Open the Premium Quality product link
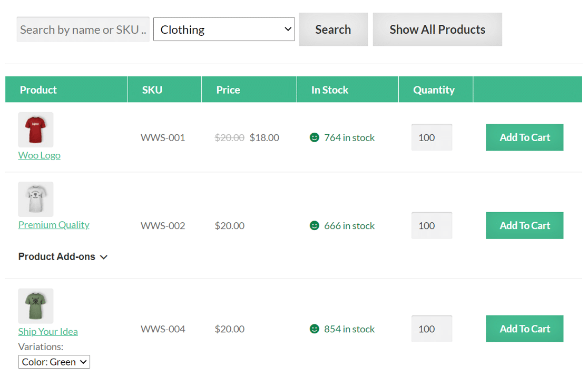Image resolution: width=588 pixels, height=377 pixels. point(54,224)
